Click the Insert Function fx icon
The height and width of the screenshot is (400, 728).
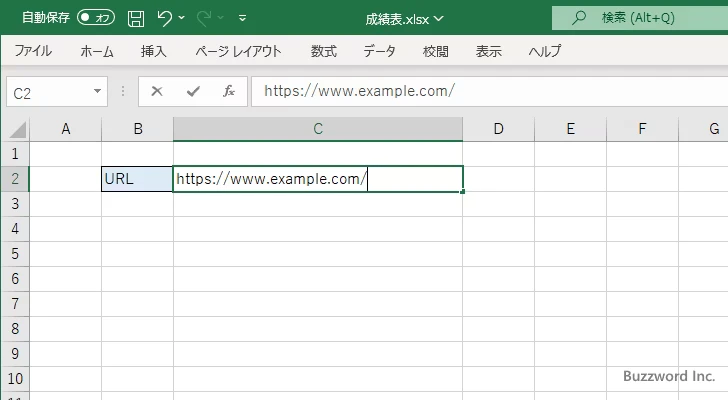(229, 91)
